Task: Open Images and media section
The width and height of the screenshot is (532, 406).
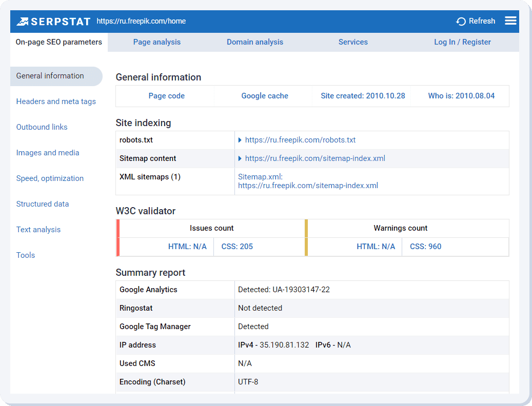Action: (x=48, y=153)
